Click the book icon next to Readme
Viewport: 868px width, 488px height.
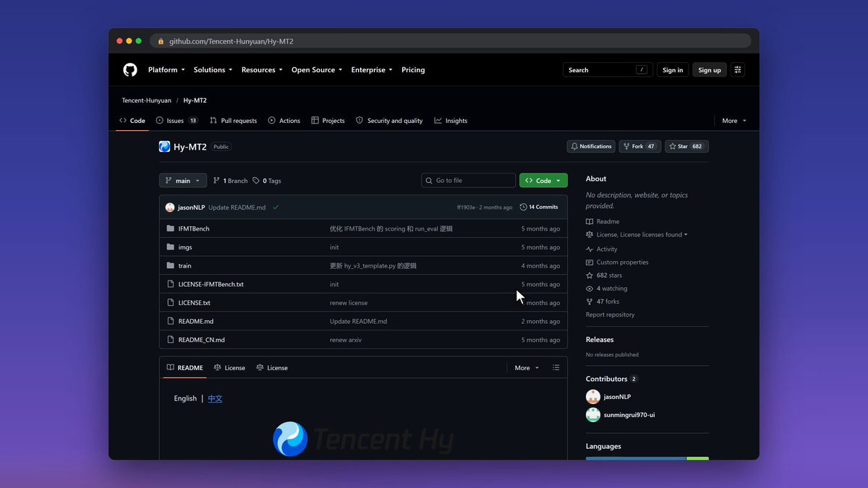point(590,222)
